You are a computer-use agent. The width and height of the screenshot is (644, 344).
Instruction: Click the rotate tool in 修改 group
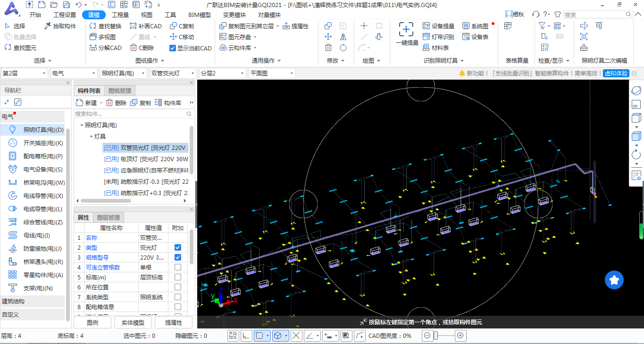coord(343,48)
